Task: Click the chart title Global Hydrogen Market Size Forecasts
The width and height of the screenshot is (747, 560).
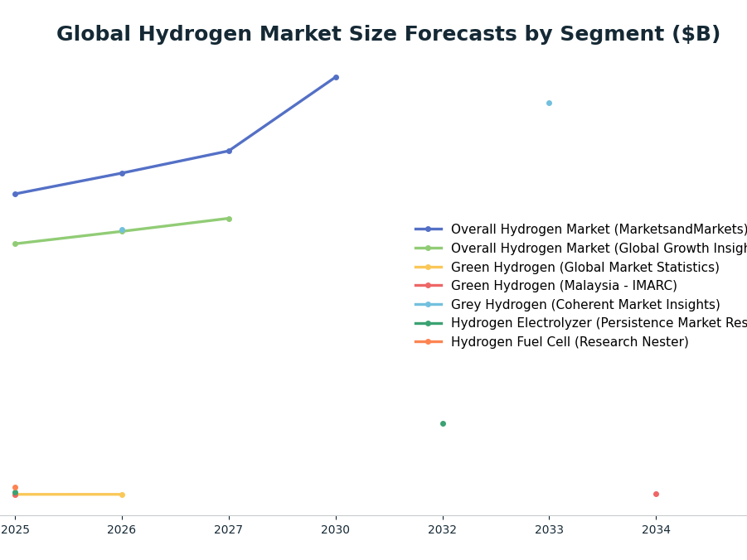Action: pyautogui.click(x=388, y=34)
